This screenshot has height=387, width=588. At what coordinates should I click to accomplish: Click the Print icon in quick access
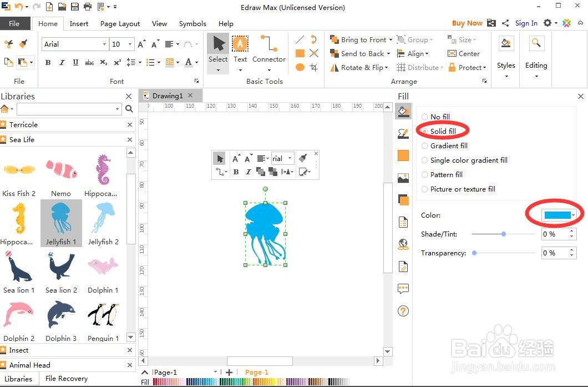coord(88,6)
